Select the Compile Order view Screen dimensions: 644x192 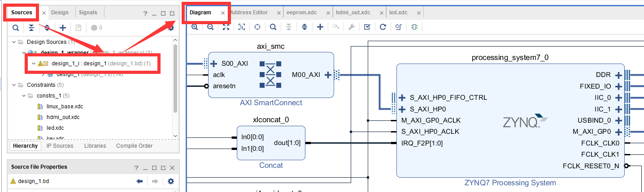coord(135,146)
